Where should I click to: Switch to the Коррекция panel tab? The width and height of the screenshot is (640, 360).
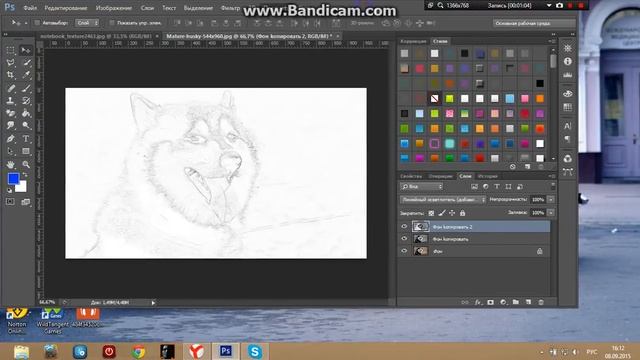(x=413, y=41)
